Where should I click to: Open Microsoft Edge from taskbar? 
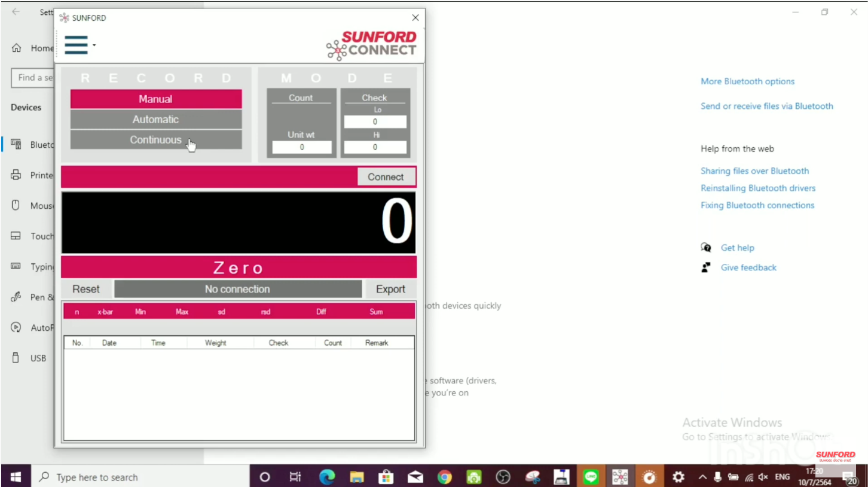click(x=327, y=477)
